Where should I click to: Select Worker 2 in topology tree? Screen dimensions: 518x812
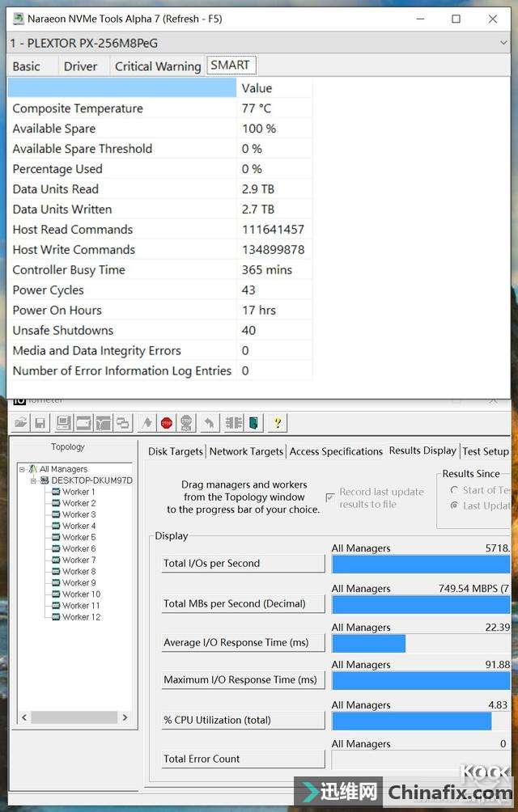79,503
